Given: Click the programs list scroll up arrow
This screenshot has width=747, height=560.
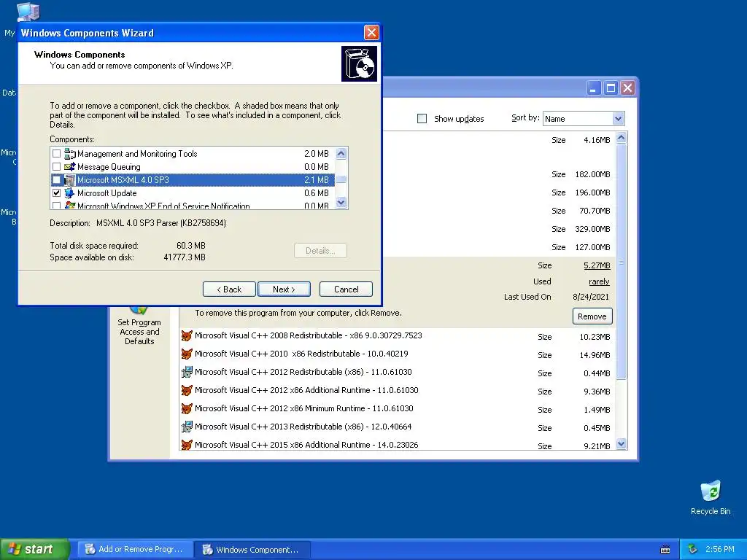Looking at the screenshot, I should [x=621, y=138].
